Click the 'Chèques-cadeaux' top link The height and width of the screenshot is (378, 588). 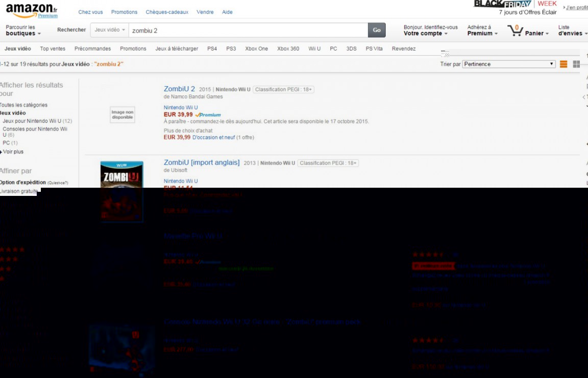pos(167,12)
